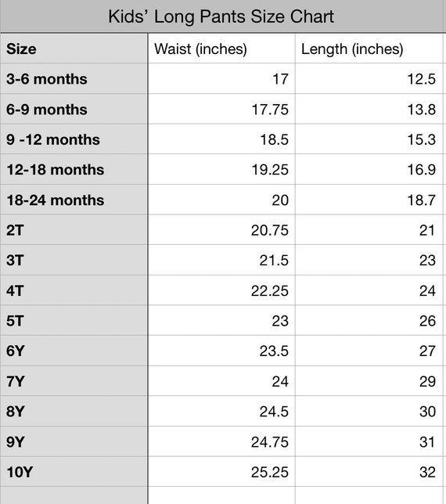Click the Size column header cell
Viewport: 446px width, 504px height.
tap(74, 49)
